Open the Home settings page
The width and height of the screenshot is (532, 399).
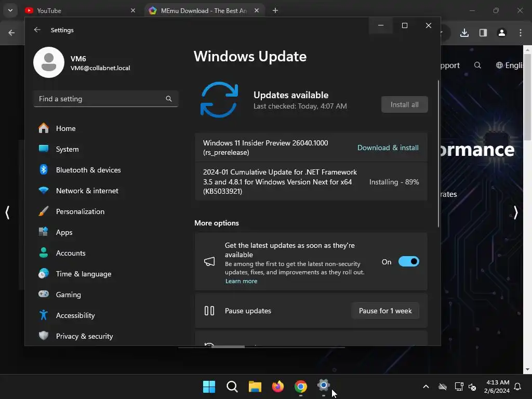[66, 128]
